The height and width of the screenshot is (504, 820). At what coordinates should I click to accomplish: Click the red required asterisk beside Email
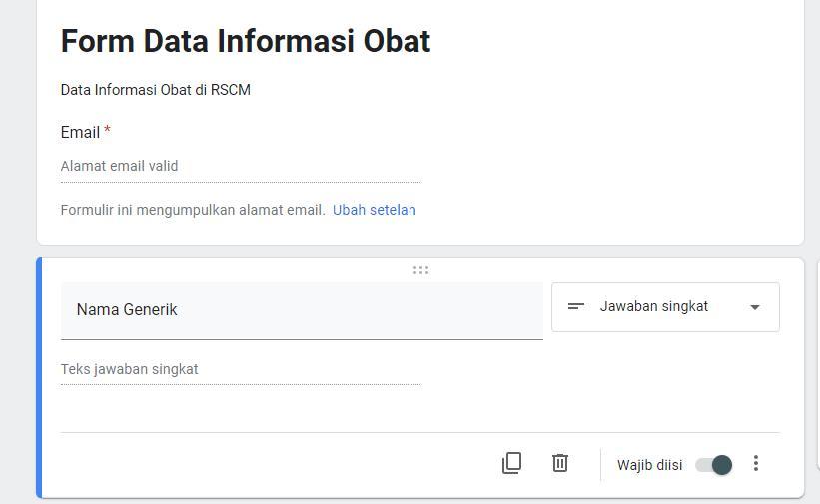click(x=107, y=131)
